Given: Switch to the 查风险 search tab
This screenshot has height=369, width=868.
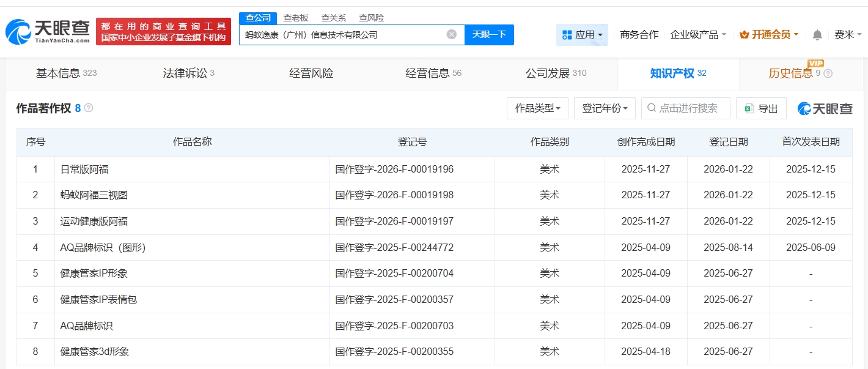Looking at the screenshot, I should point(372,18).
